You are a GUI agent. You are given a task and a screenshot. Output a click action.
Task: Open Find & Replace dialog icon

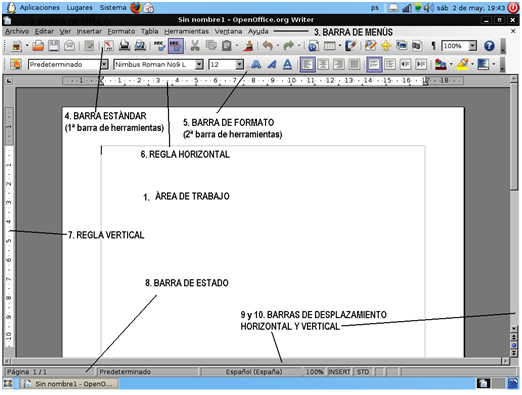click(370, 46)
